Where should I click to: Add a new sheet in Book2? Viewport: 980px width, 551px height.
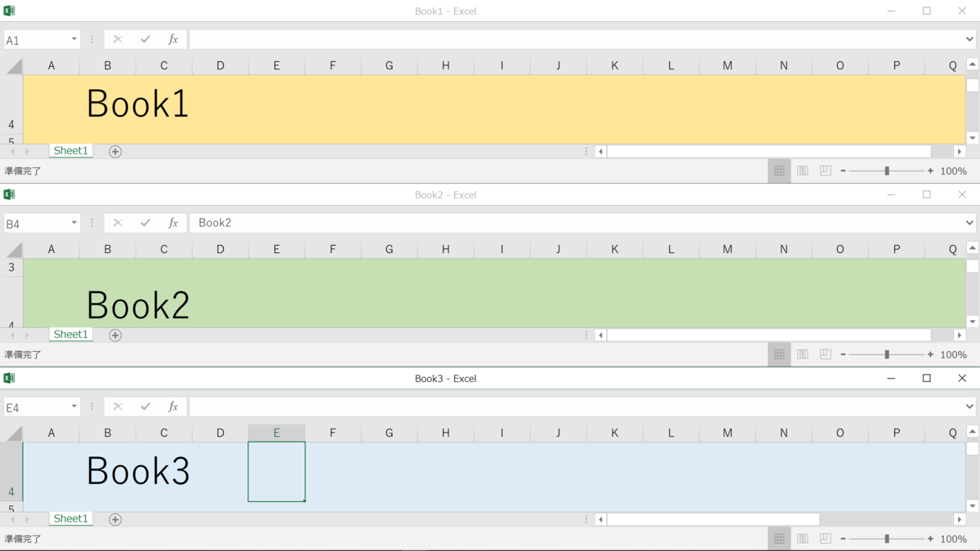click(x=115, y=335)
